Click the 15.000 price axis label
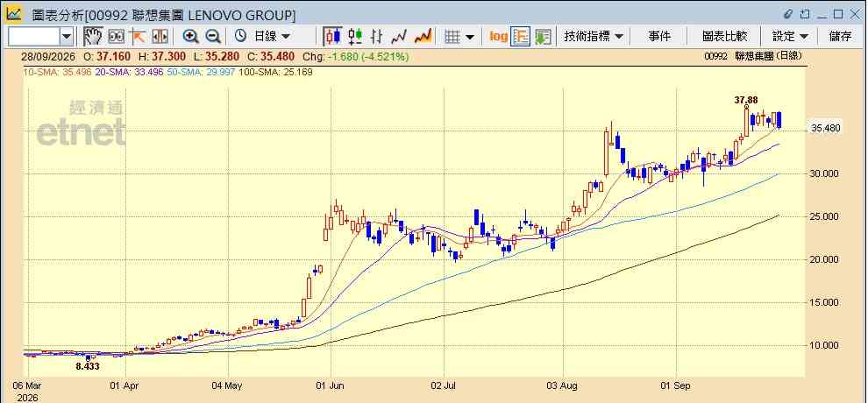Image resolution: width=868 pixels, height=403 pixels. [825, 302]
